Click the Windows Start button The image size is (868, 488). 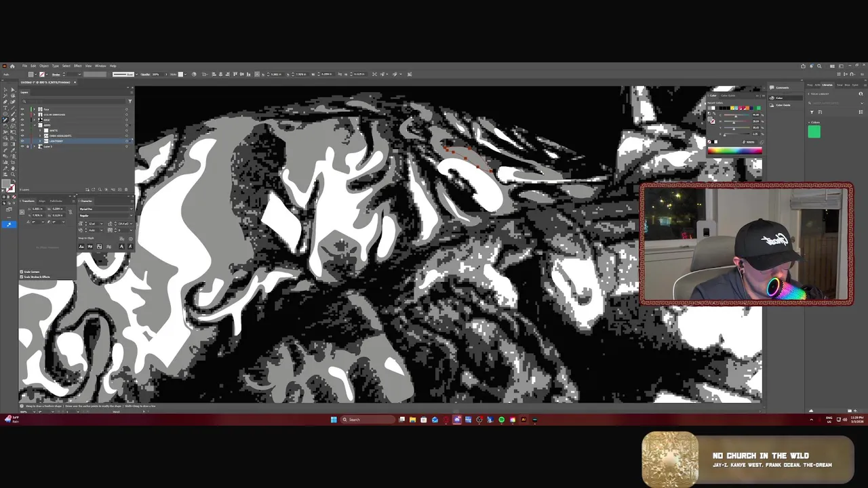[334, 420]
